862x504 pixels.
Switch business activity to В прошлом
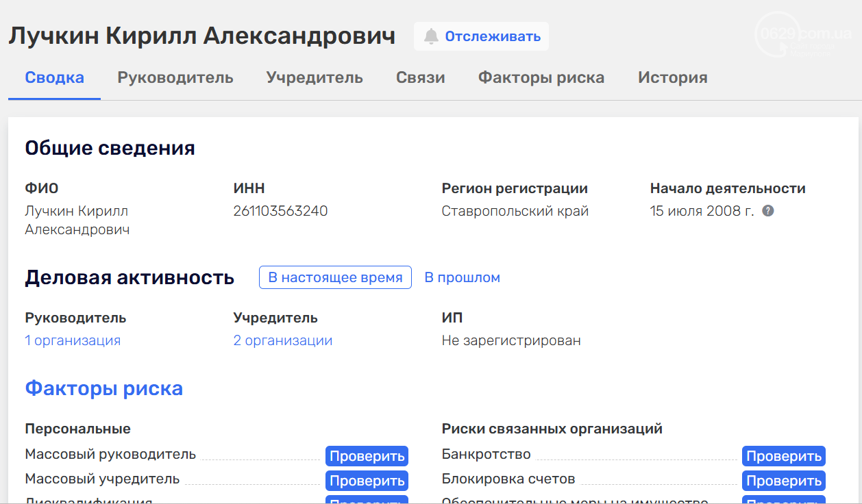tap(463, 277)
